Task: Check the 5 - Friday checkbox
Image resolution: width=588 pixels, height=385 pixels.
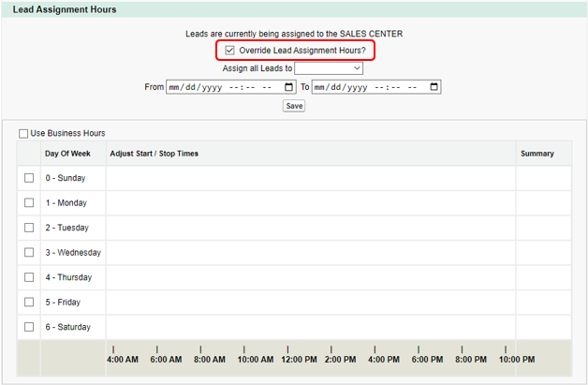Action: 29,302
